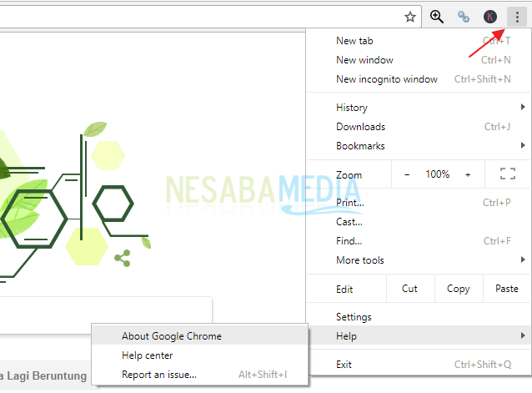532x393 pixels.
Task: Select Report an issue... entry
Action: [200, 375]
